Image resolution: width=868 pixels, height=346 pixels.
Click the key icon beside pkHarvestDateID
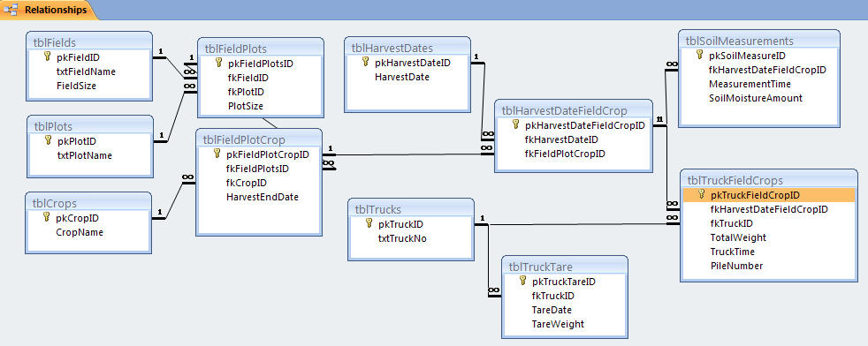click(x=365, y=63)
